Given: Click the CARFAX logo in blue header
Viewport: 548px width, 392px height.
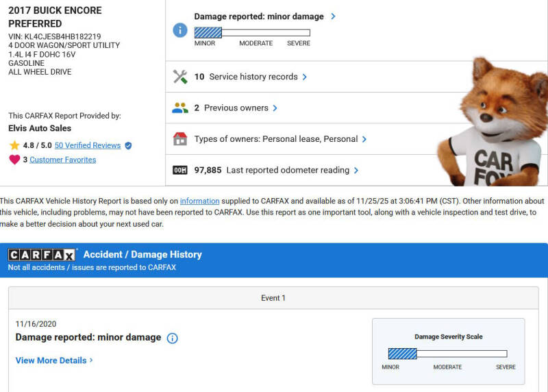Looking at the screenshot, I should tap(42, 255).
